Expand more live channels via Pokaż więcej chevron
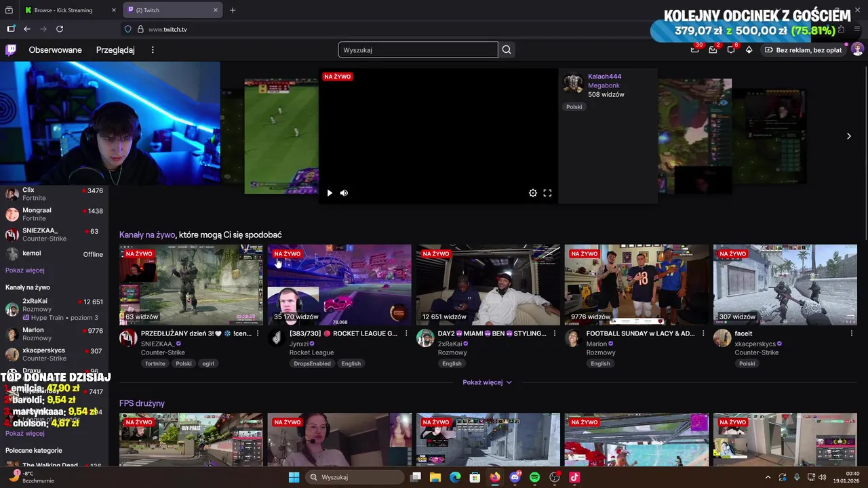868x488 pixels. (x=488, y=382)
